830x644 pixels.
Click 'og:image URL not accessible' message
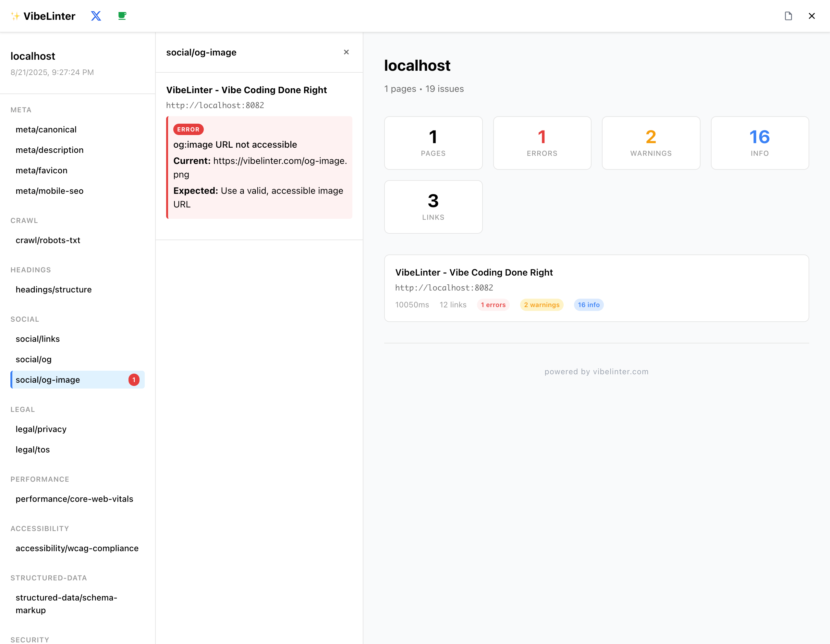point(235,145)
